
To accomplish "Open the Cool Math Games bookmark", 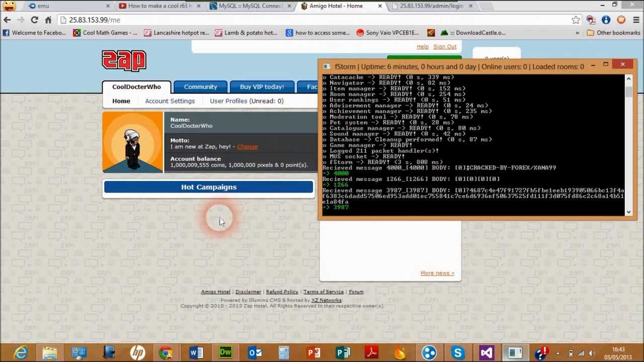I will pyautogui.click(x=105, y=33).
